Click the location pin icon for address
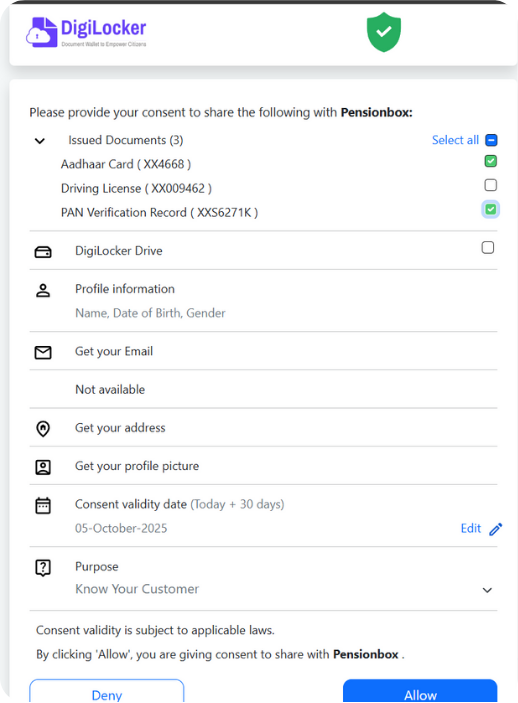 coord(43,429)
